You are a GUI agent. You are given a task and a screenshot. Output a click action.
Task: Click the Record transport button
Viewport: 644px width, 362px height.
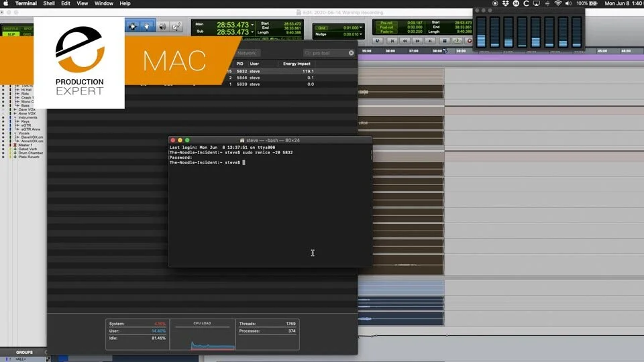pyautogui.click(x=469, y=41)
